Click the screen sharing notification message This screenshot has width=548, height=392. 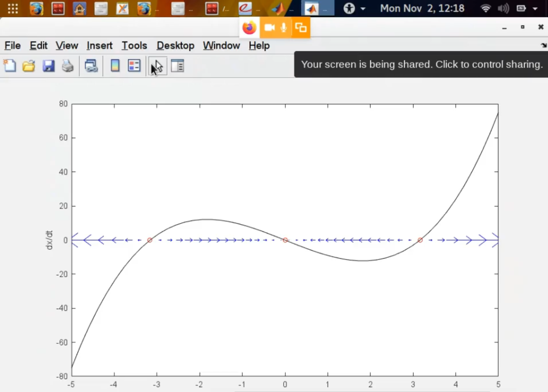[421, 64]
